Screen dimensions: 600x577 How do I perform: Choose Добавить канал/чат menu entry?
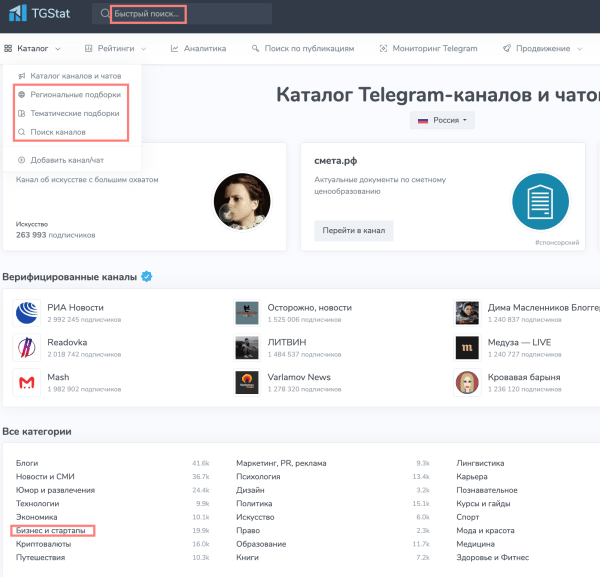point(68,160)
